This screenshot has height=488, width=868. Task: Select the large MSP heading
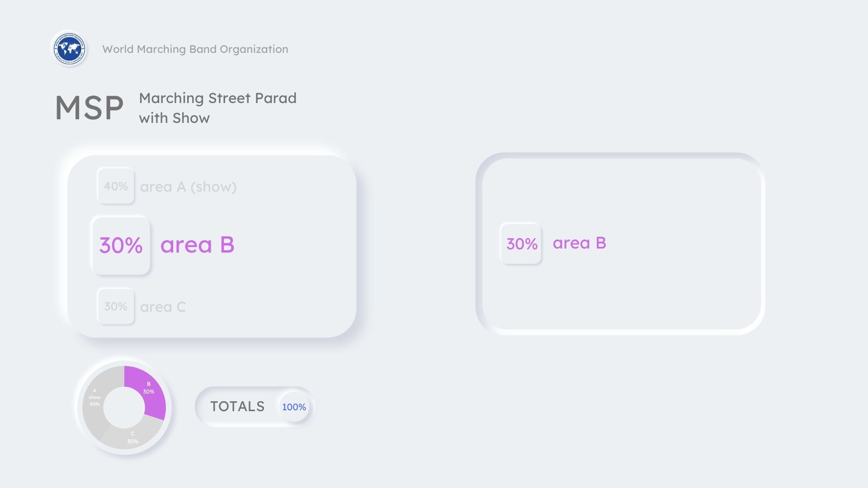[89, 108]
